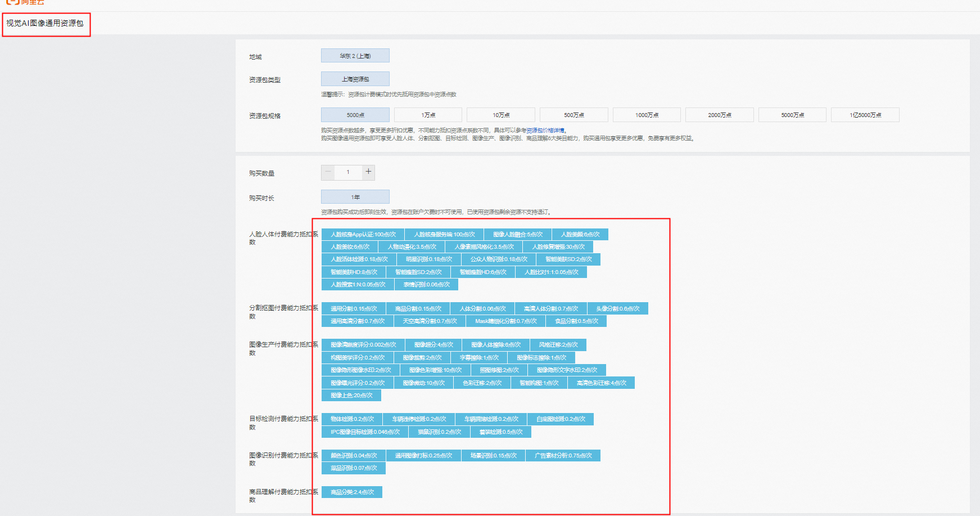Click the 明星识别:0.18点/次 tag
980x516 pixels.
[x=429, y=259]
